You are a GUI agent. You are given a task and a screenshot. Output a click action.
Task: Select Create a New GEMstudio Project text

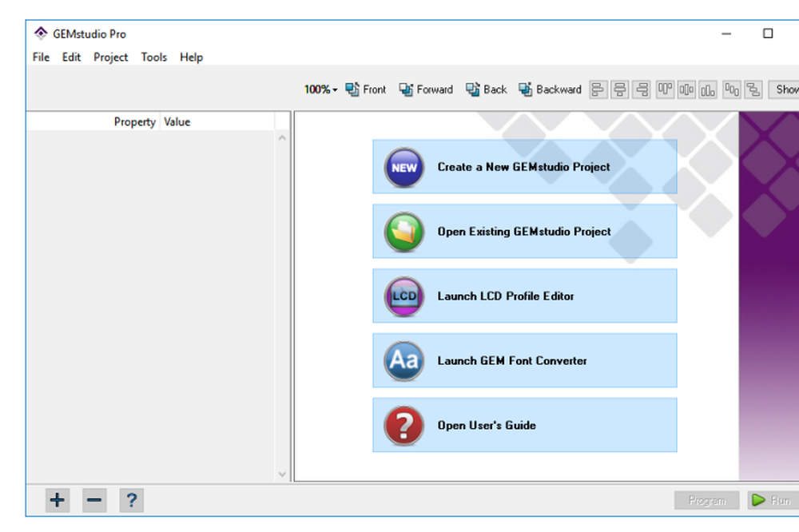point(523,167)
